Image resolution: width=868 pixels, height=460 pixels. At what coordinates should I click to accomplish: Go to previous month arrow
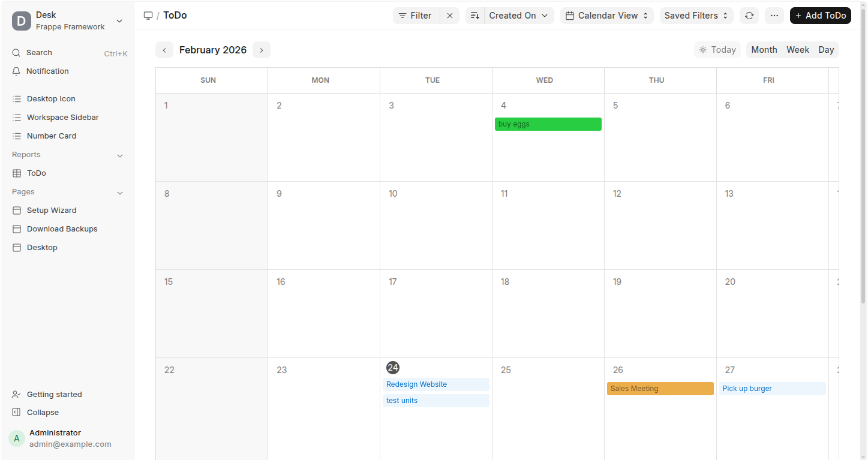(164, 50)
